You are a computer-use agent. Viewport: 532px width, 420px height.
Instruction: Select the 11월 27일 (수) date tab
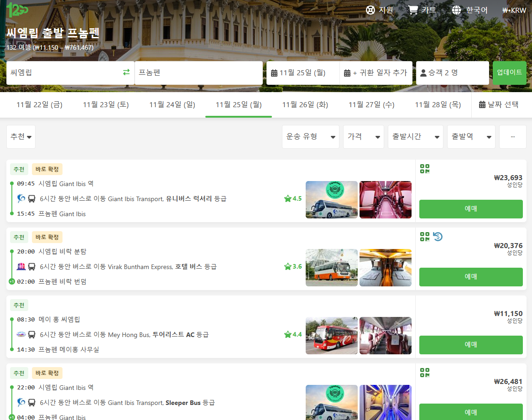click(x=371, y=105)
